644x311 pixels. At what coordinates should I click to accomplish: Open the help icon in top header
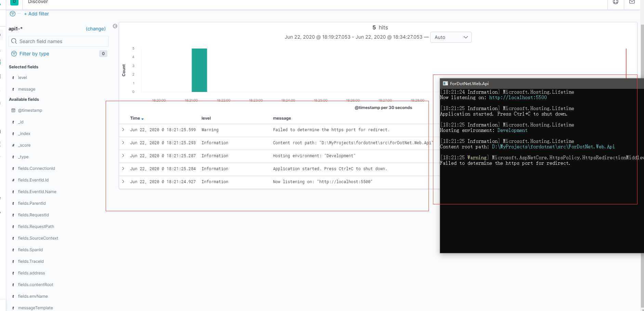click(616, 2)
